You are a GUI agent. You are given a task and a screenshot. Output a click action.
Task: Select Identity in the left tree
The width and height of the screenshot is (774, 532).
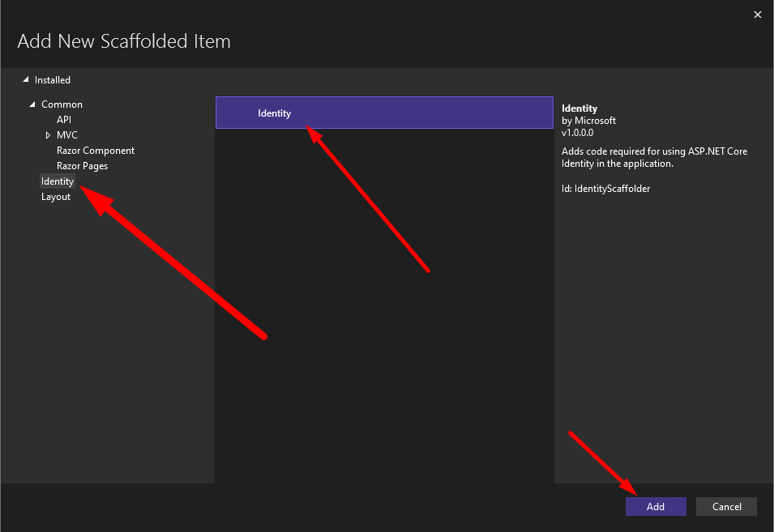pyautogui.click(x=58, y=181)
